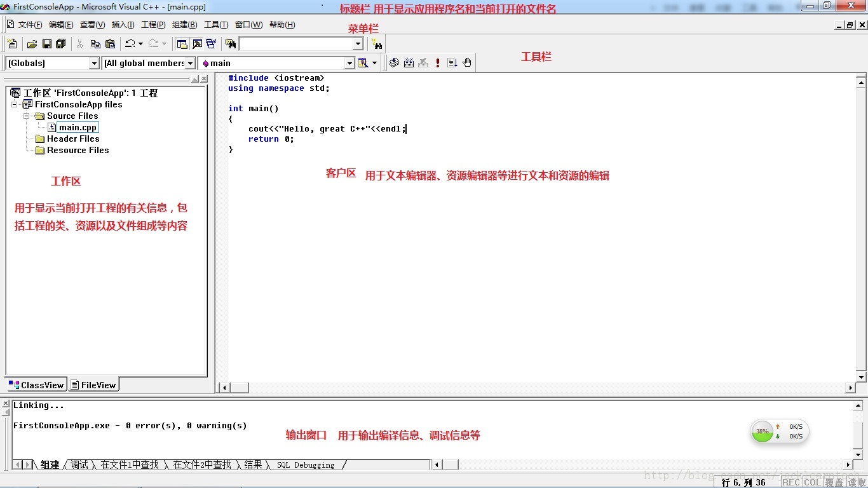This screenshot has width=868, height=488.
Task: Click the New Text File icon
Action: [11, 43]
